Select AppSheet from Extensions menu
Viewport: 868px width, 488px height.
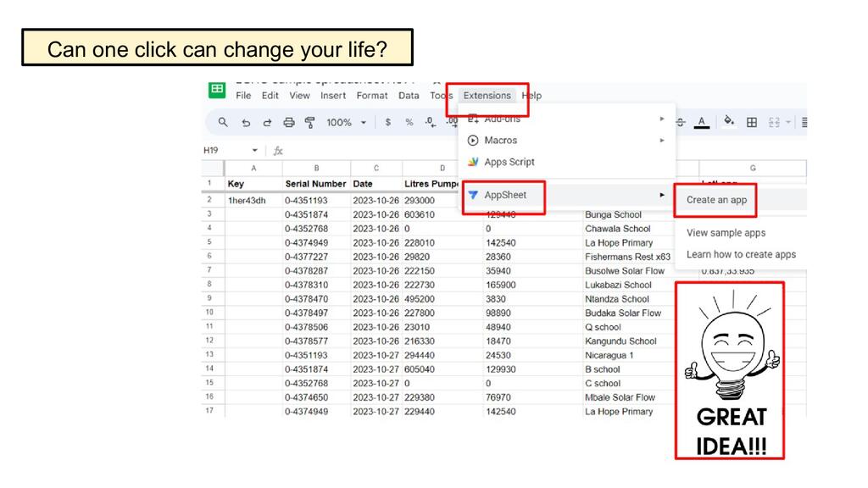(504, 195)
